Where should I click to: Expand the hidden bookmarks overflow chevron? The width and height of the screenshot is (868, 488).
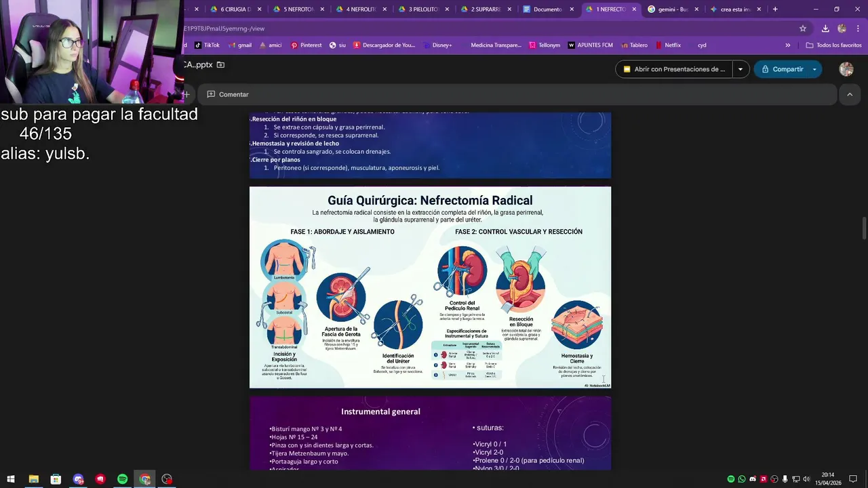click(x=787, y=45)
